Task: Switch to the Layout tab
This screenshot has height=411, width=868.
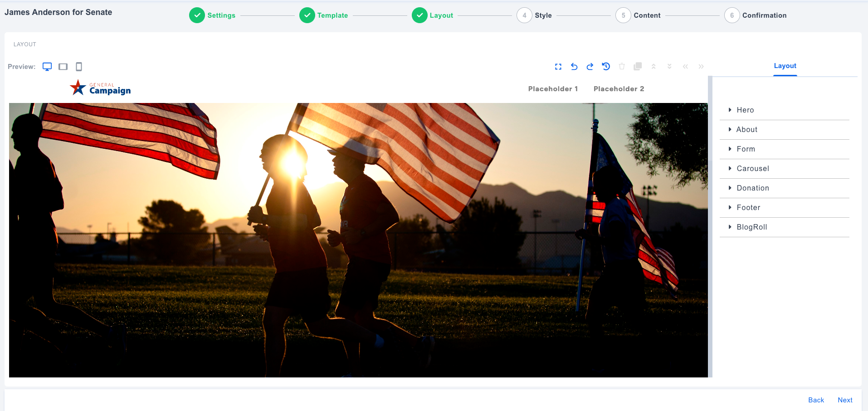Action: point(785,66)
